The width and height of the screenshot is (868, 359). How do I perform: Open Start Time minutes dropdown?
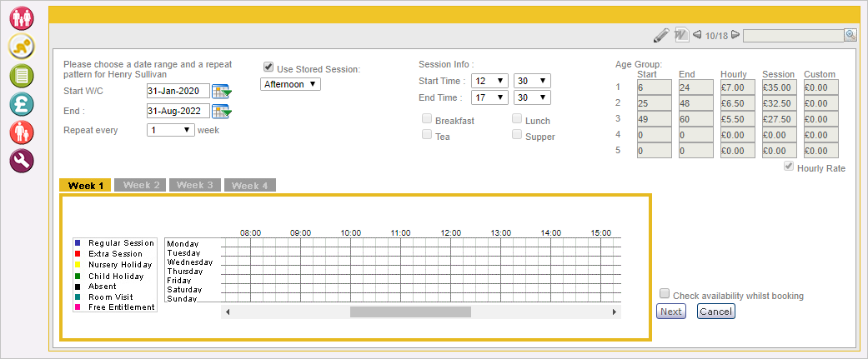[532, 81]
